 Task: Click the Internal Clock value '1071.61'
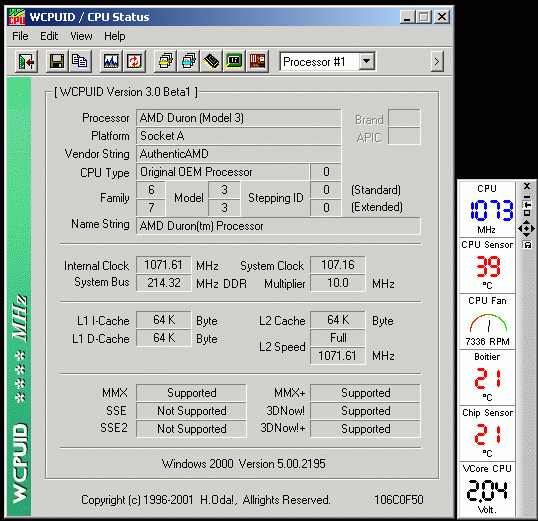coord(163,265)
